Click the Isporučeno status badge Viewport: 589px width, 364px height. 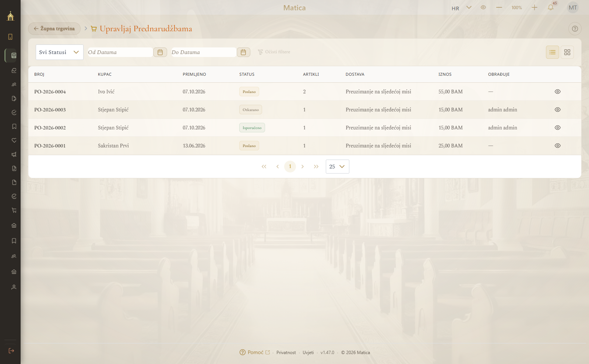pyautogui.click(x=252, y=128)
